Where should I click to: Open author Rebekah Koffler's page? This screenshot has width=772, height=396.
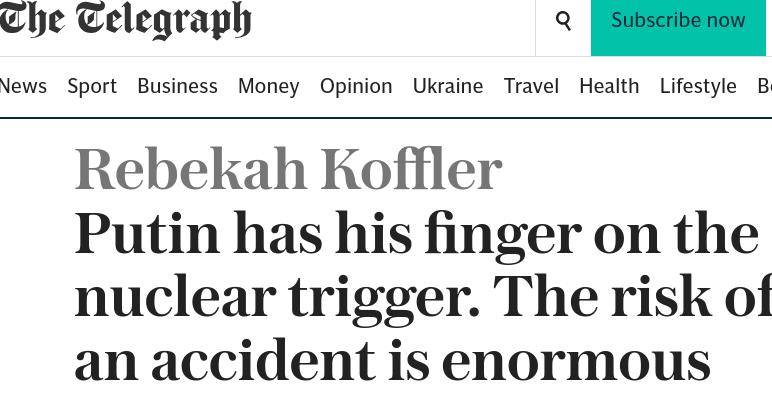pyautogui.click(x=289, y=169)
